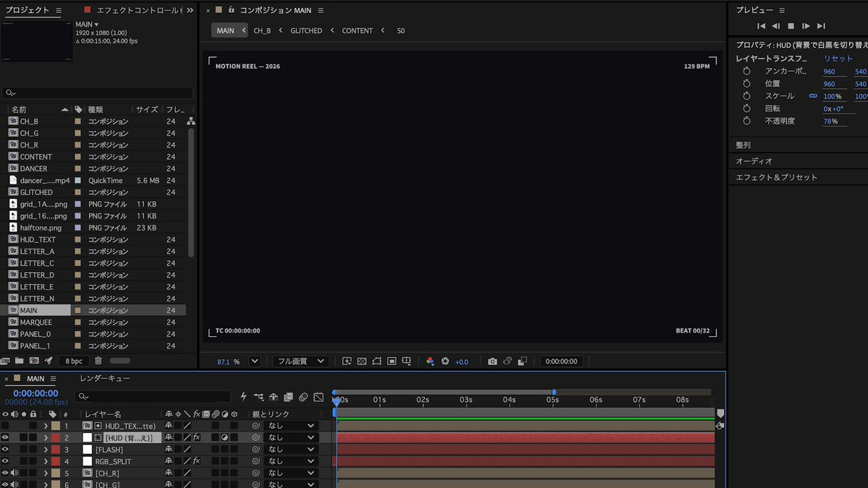Screen dimensions: 868x488
Task: Create a new composition from the Project panel
Action: tap(34, 360)
